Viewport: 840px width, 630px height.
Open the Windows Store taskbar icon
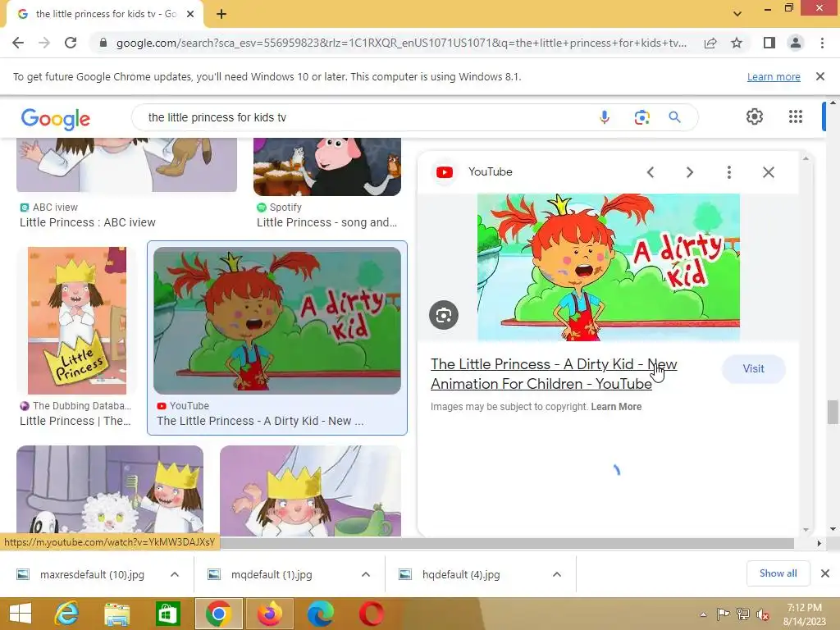tap(167, 614)
